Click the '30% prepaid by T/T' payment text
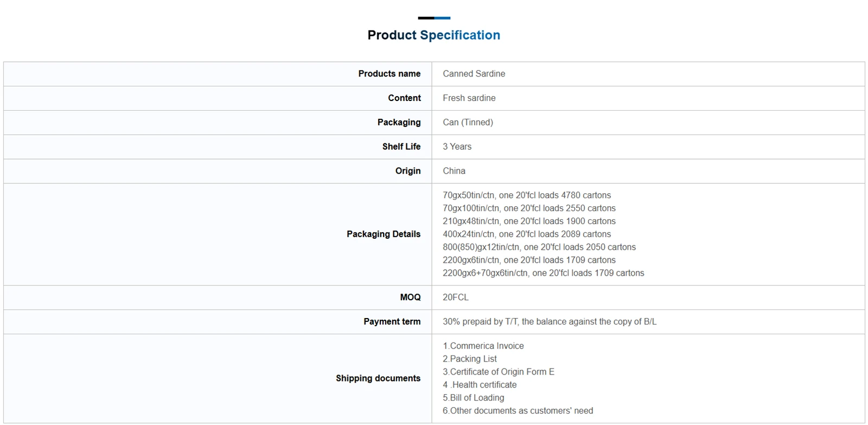This screenshot has width=868, height=425. coord(550,322)
